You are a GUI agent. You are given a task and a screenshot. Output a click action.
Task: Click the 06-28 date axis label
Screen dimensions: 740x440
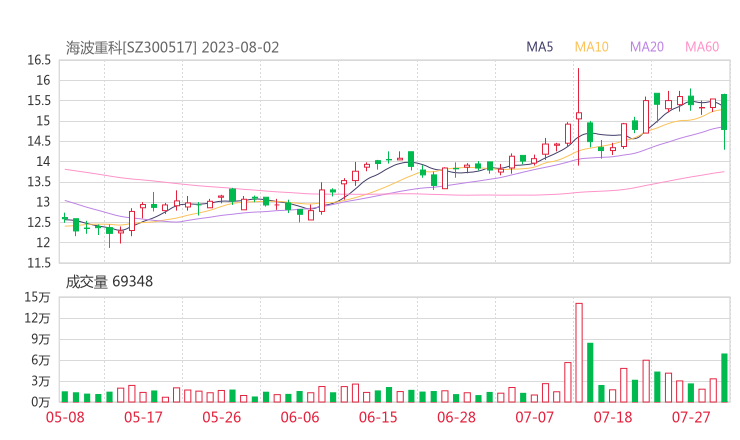(456, 417)
